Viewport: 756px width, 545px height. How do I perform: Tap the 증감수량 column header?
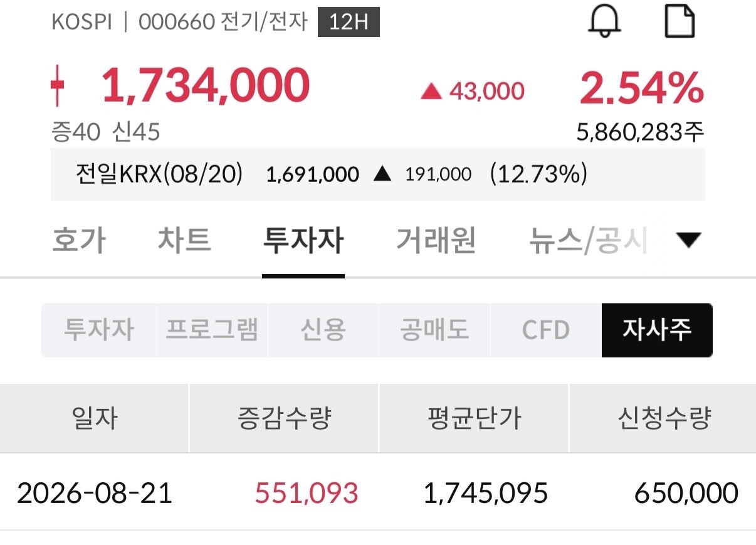coord(284,418)
